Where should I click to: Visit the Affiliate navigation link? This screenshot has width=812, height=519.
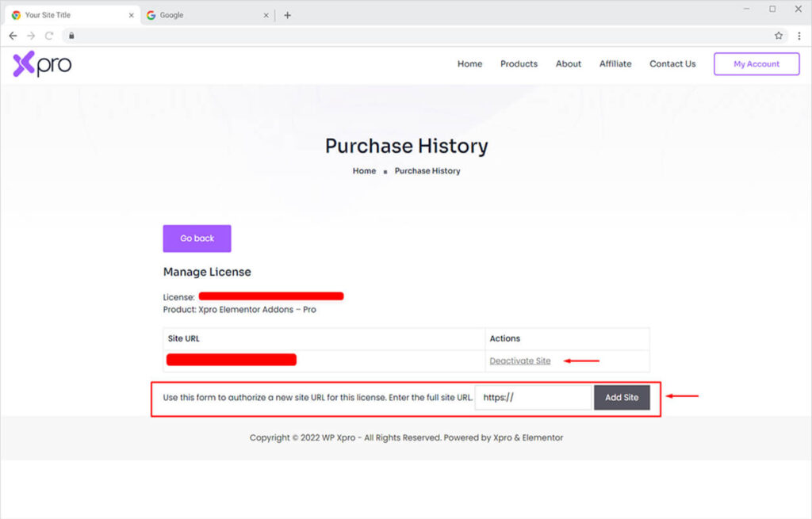point(615,64)
